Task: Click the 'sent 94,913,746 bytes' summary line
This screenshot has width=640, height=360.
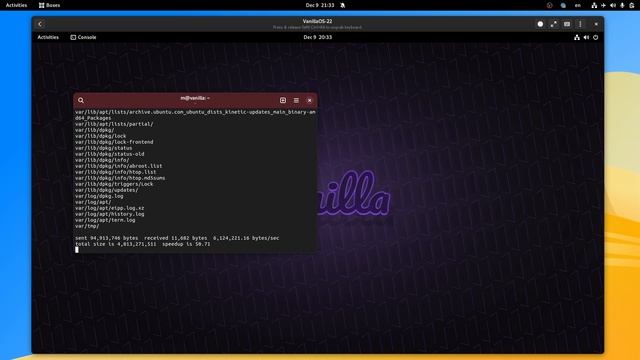Action: click(177, 238)
